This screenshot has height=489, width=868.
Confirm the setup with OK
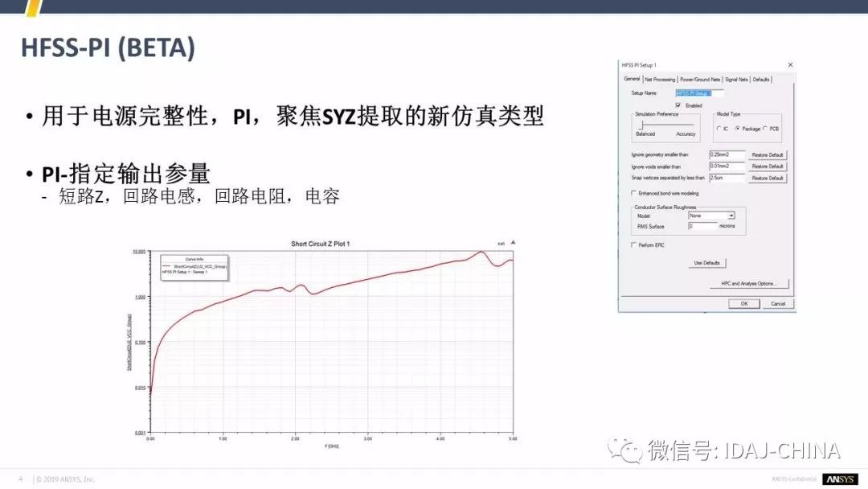click(743, 303)
